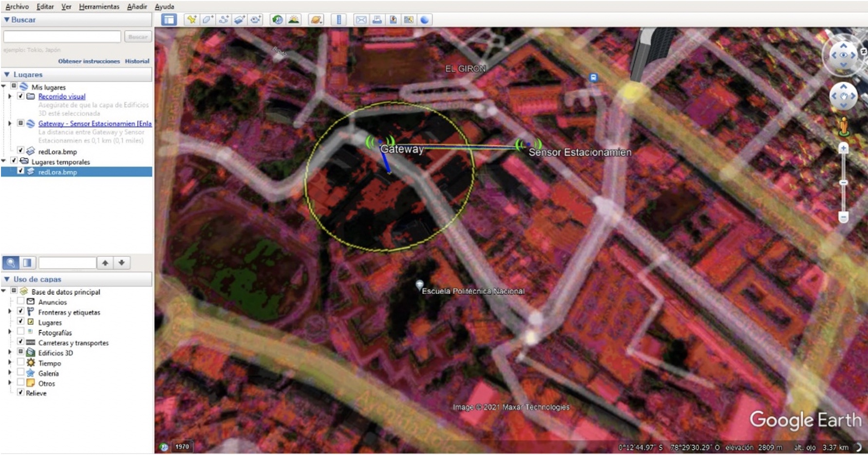Click the print toolbar icon

point(377,19)
